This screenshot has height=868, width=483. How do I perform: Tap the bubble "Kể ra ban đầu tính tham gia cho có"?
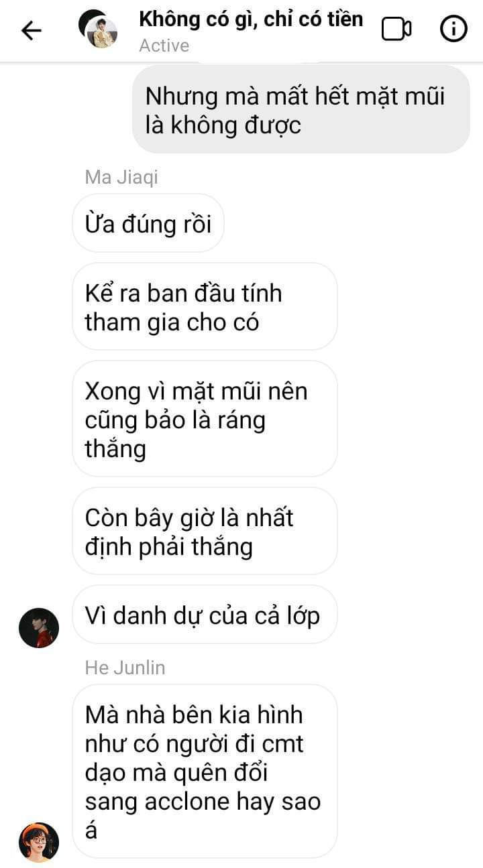205,308
